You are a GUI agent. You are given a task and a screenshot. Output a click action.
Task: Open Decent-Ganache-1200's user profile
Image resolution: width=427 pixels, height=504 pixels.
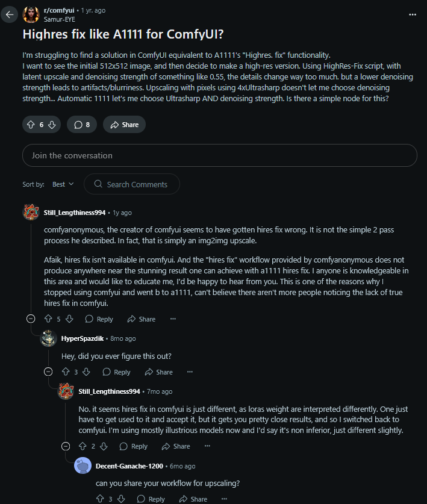pos(129,466)
